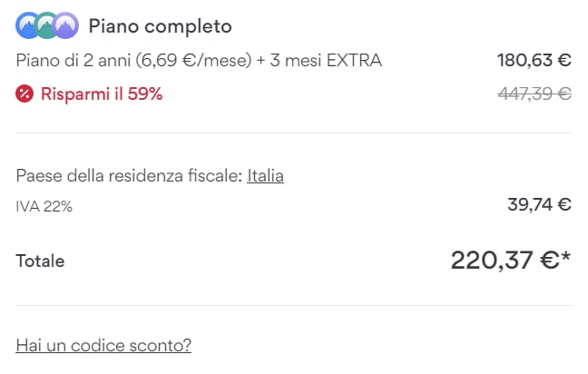This screenshot has width=588, height=374.
Task: Click the 'Hai un codice sconto?' link
Action: [103, 345]
